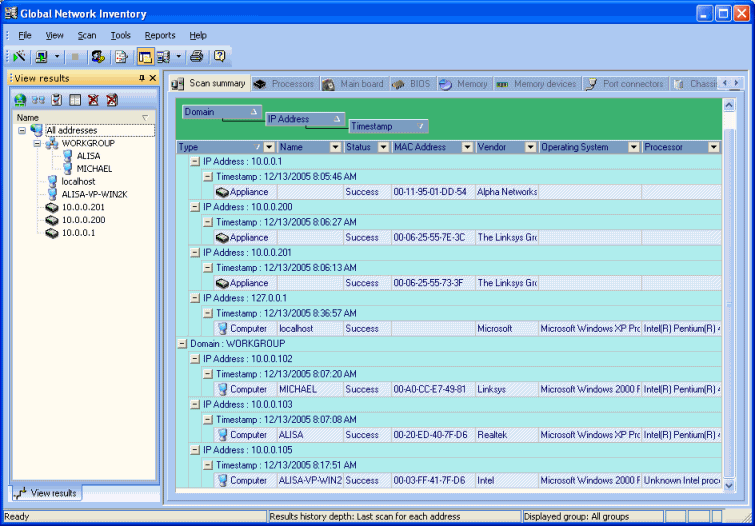Open the Type column filter dropdown
Viewport: 755px width, 526px height.
pos(269,147)
